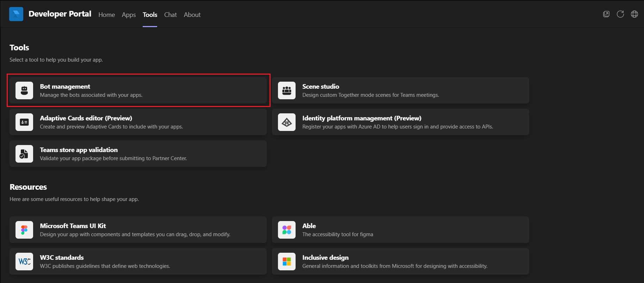Open the Identity platform management (Preview) title
Image resolution: width=644 pixels, height=283 pixels.
(362, 118)
